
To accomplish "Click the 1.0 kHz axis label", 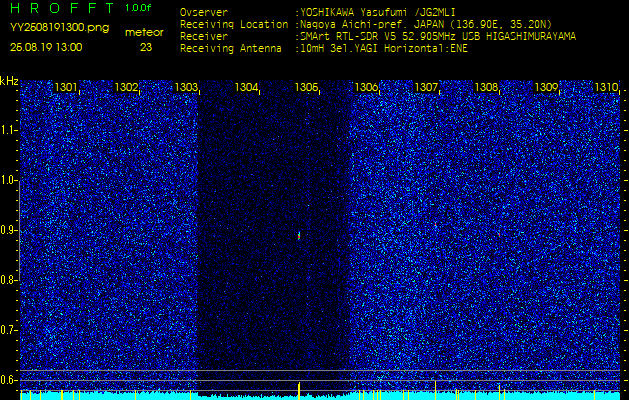I will click(x=8, y=181).
